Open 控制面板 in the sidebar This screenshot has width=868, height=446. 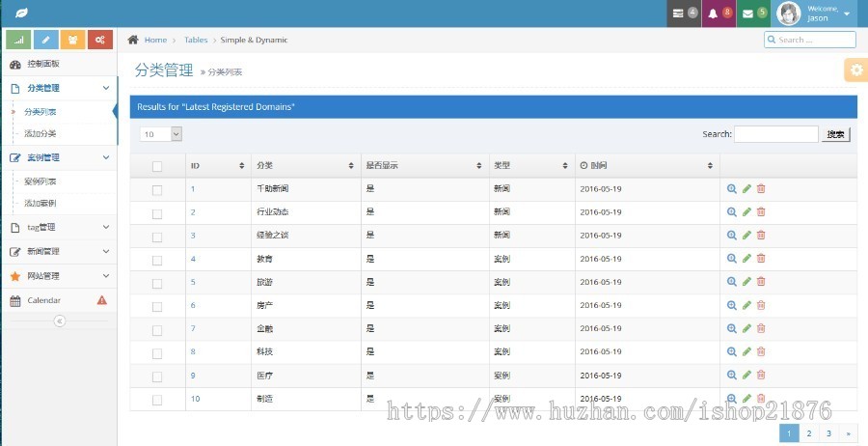pyautogui.click(x=59, y=65)
